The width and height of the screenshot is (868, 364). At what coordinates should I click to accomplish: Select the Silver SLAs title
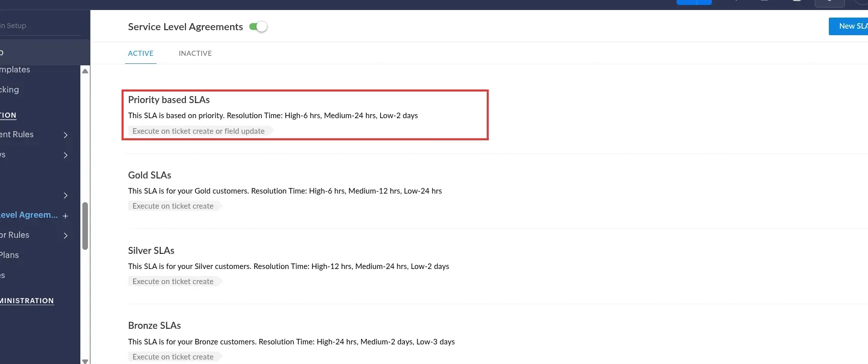151,250
